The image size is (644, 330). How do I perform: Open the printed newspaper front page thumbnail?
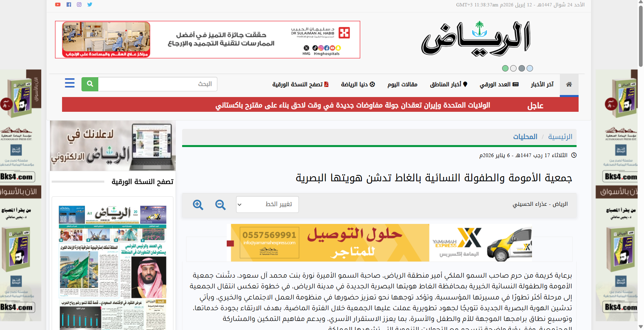point(112,265)
